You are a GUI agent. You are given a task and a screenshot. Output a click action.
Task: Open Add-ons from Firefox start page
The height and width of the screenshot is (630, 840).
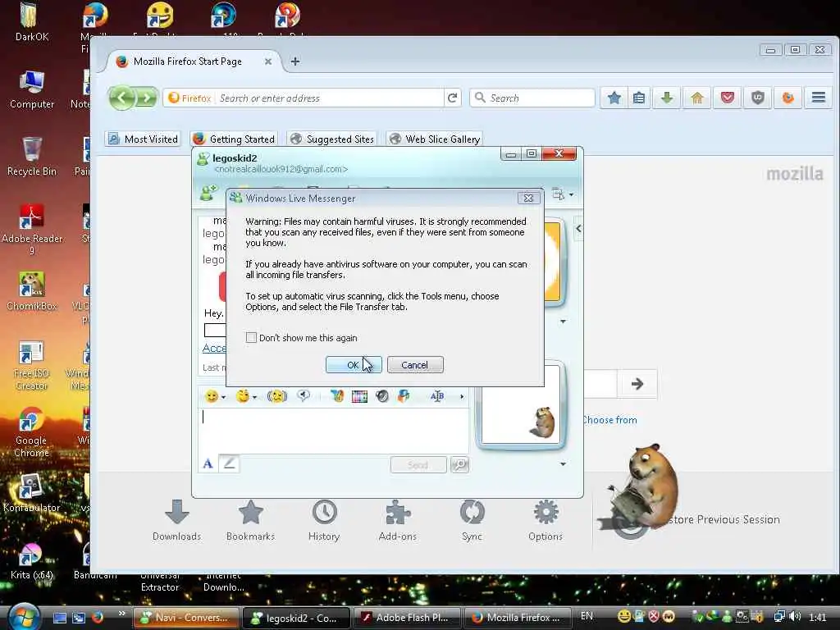coord(398,521)
